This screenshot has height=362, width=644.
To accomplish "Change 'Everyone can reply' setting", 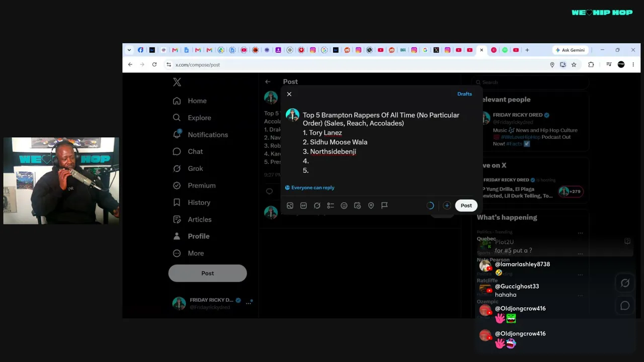I will click(310, 188).
